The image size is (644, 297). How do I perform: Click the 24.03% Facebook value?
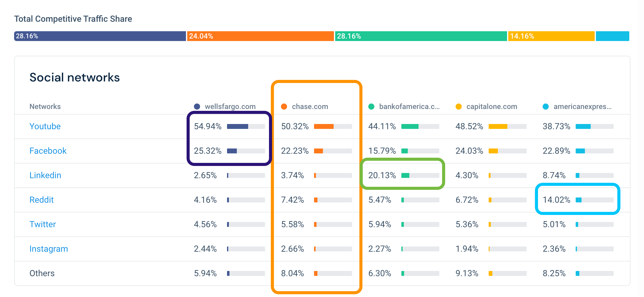coord(469,151)
